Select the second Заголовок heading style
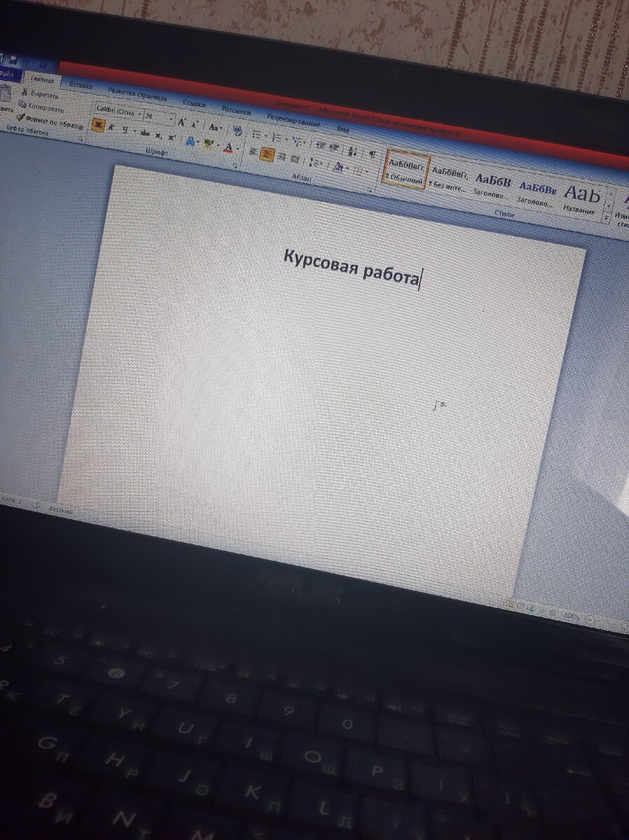Screen dimensions: 629x840 [538, 193]
